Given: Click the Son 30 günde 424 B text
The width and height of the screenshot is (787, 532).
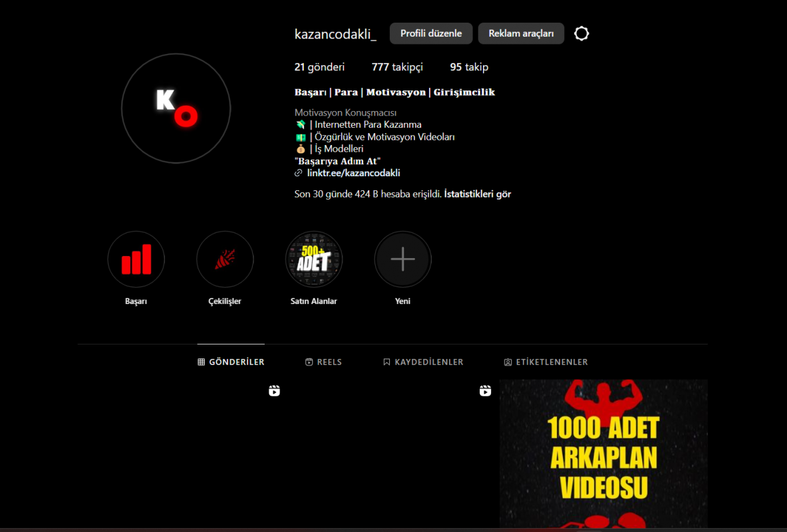Looking at the screenshot, I should pyautogui.click(x=368, y=194).
